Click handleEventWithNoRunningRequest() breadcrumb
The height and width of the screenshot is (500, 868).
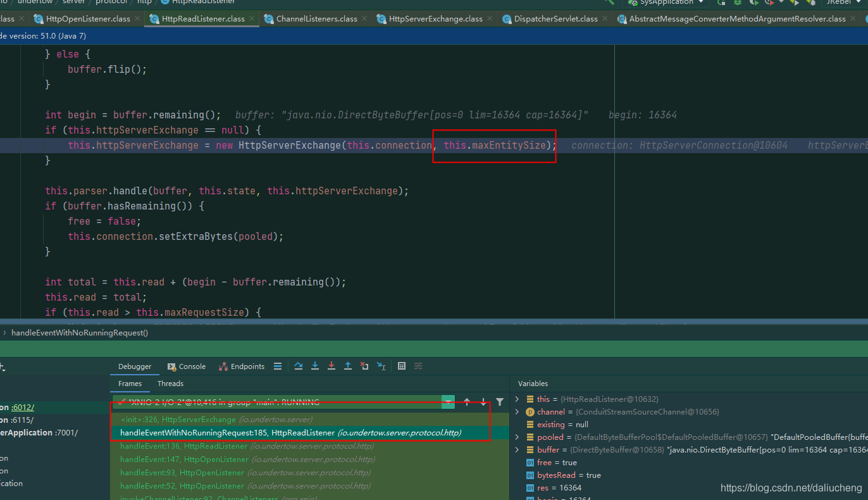[x=80, y=332]
